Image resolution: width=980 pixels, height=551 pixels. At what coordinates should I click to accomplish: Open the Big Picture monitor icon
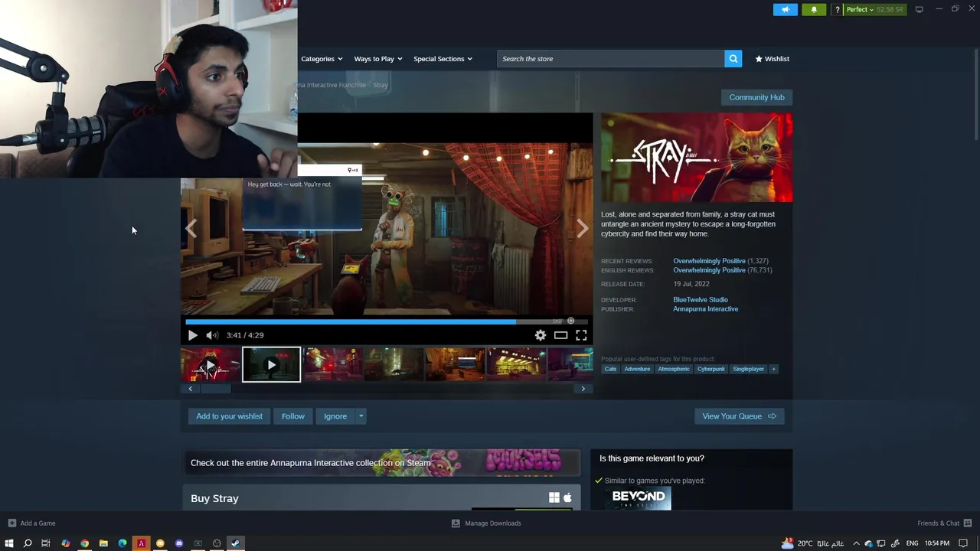click(919, 9)
